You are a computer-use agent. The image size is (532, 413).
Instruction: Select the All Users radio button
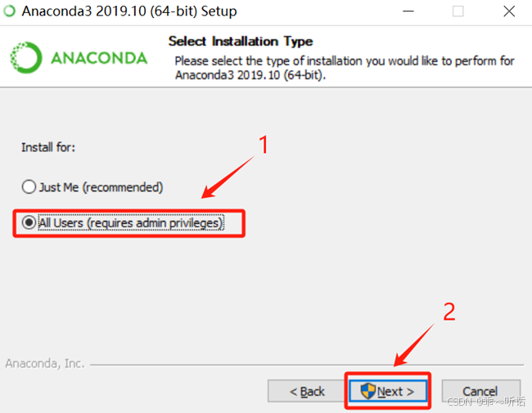tap(29, 222)
